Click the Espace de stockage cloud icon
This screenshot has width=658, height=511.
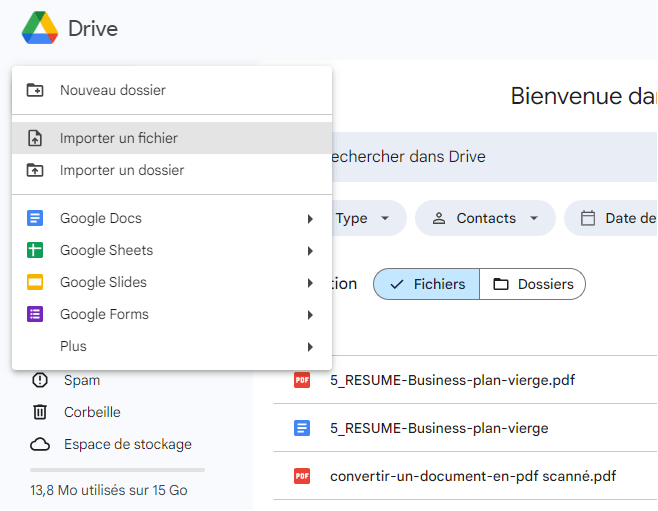pyautogui.click(x=40, y=444)
